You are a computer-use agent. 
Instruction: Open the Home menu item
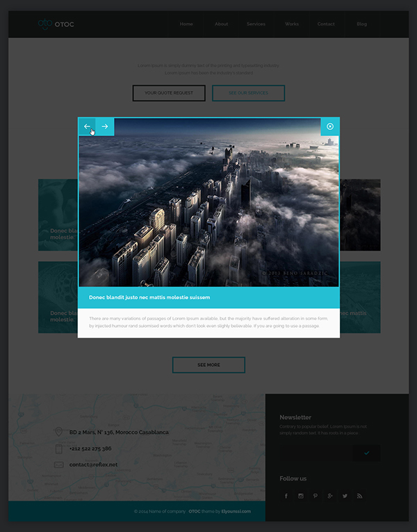point(186,24)
